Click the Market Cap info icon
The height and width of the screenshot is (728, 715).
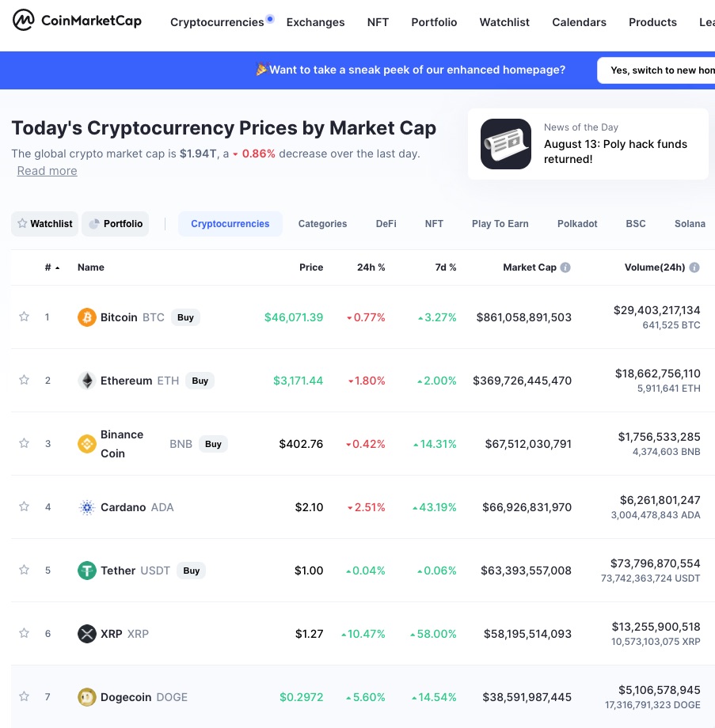(x=565, y=267)
